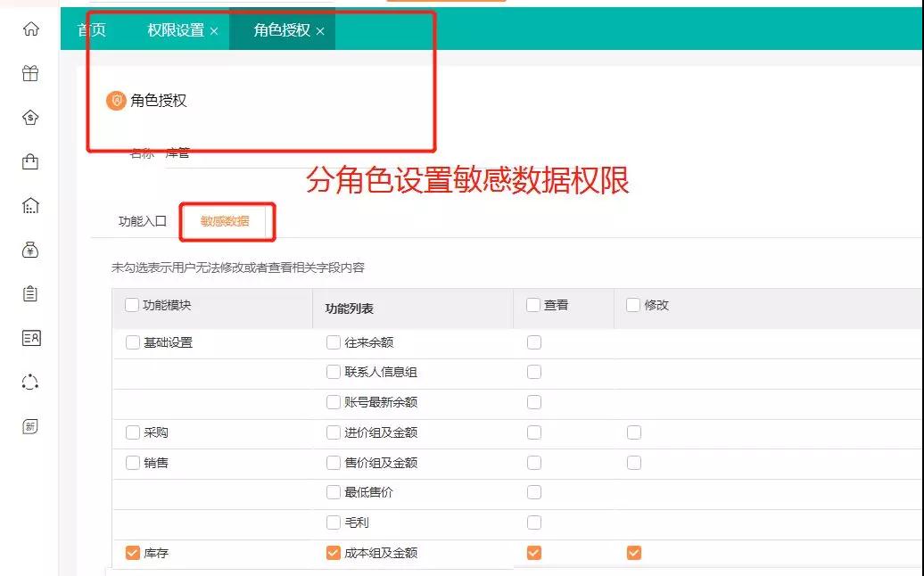Click the circular nodes sidebar icon
Screen dimensions: 924x576
[x=30, y=382]
